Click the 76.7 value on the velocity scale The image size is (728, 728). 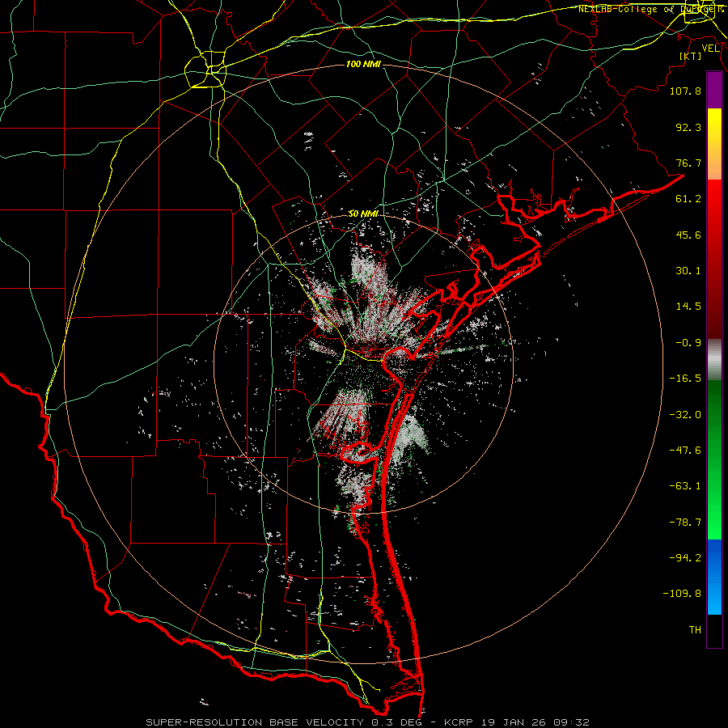tap(688, 163)
